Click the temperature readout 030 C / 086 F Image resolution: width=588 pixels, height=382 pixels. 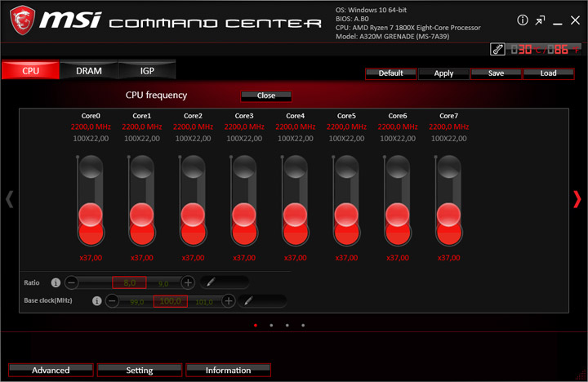click(545, 49)
